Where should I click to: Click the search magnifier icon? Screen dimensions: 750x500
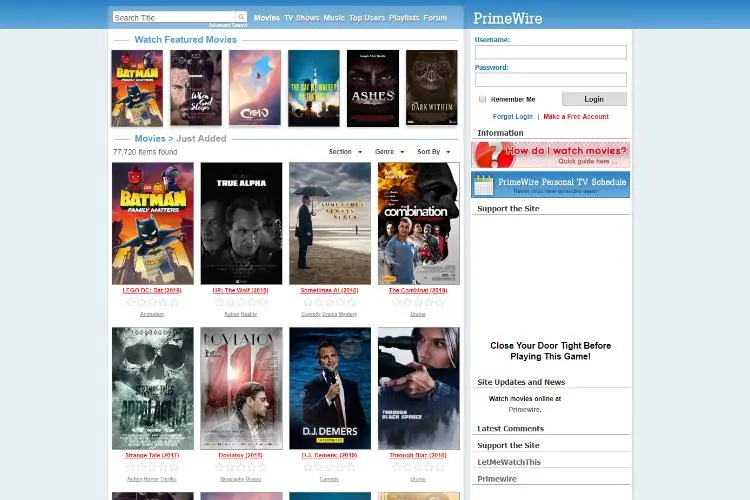coord(241,17)
